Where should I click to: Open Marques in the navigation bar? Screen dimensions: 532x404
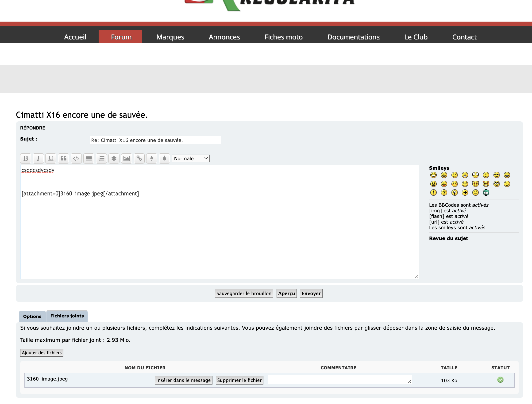tap(170, 37)
